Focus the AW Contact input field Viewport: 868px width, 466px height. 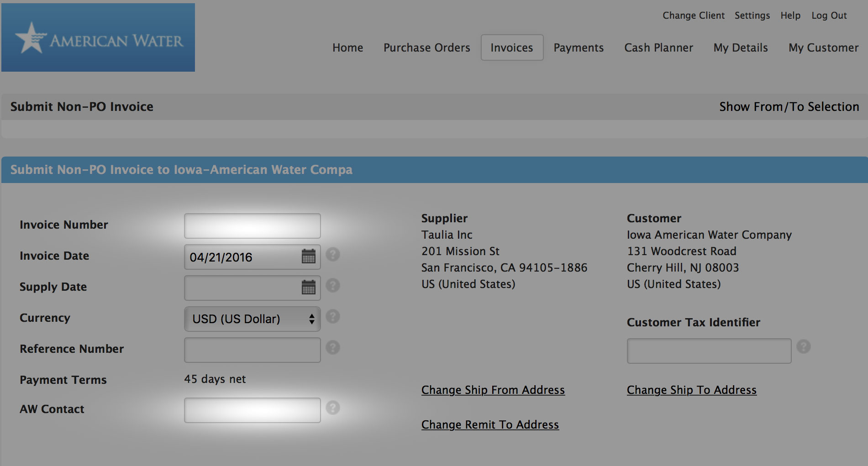pyautogui.click(x=253, y=410)
